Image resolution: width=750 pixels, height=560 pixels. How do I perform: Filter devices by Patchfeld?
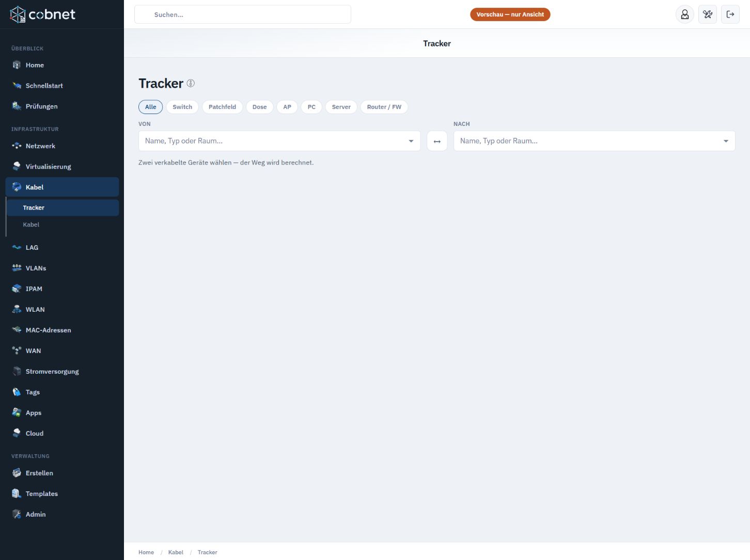(222, 107)
